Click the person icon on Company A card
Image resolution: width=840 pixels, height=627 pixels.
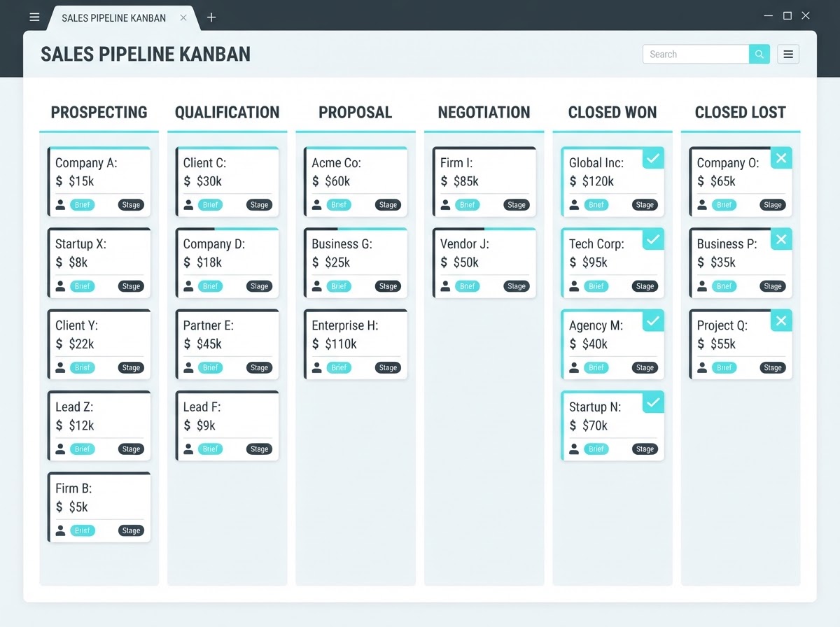(x=60, y=205)
